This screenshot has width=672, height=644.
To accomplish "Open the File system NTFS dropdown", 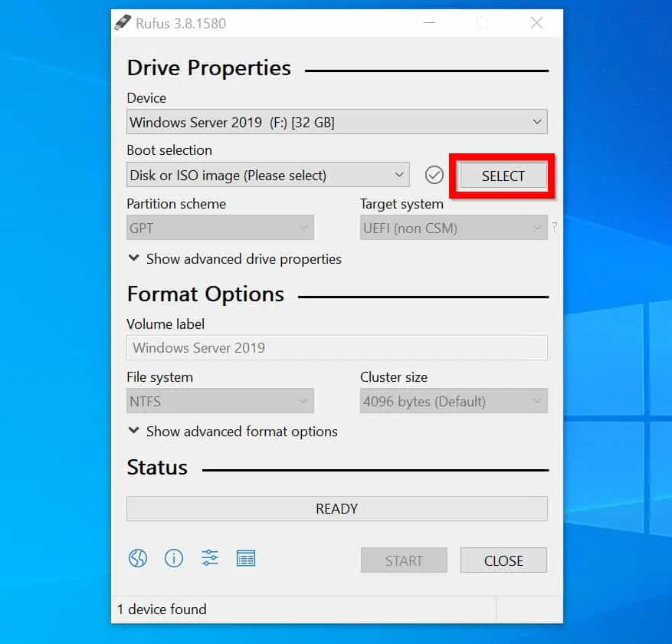I will (220, 401).
